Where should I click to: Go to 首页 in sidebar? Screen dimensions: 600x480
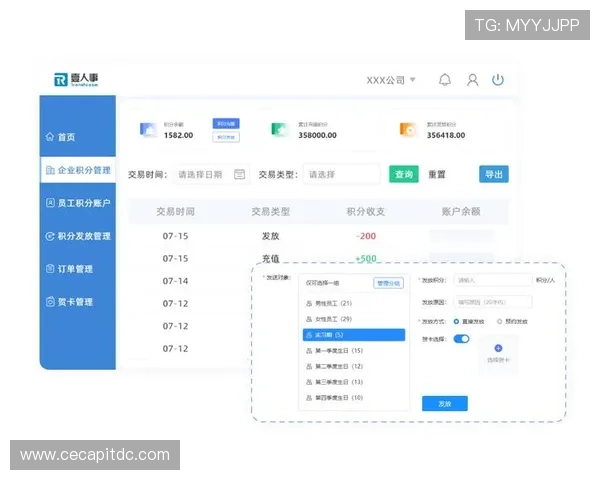coord(78,137)
